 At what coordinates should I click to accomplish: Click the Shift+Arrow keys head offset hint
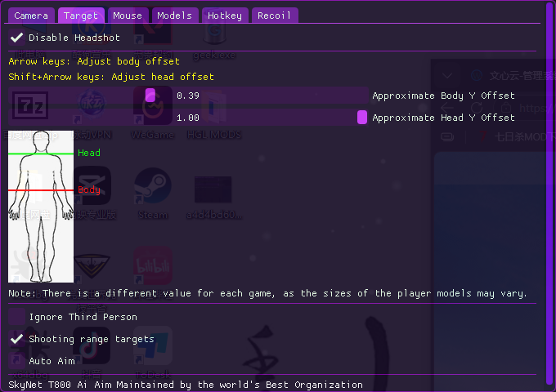pos(111,77)
